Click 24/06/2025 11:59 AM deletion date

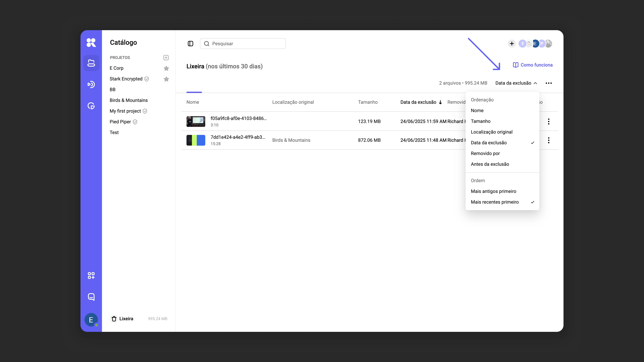click(423, 122)
